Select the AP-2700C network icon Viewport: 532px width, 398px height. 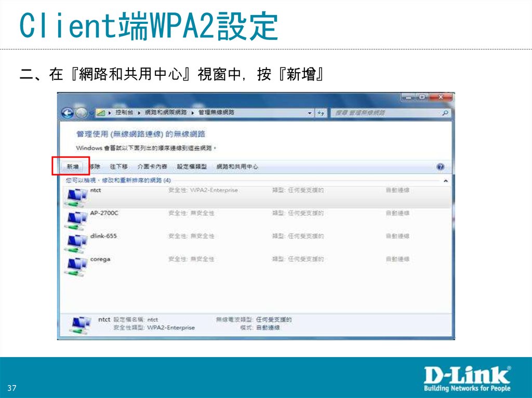76,221
